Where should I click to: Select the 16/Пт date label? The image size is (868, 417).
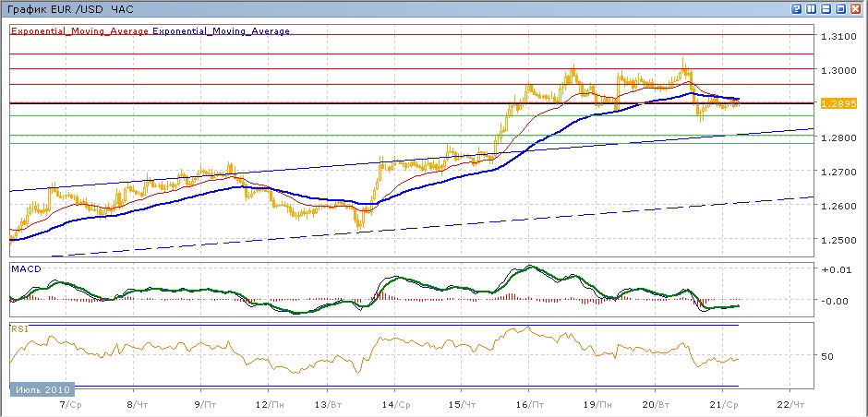tap(532, 405)
